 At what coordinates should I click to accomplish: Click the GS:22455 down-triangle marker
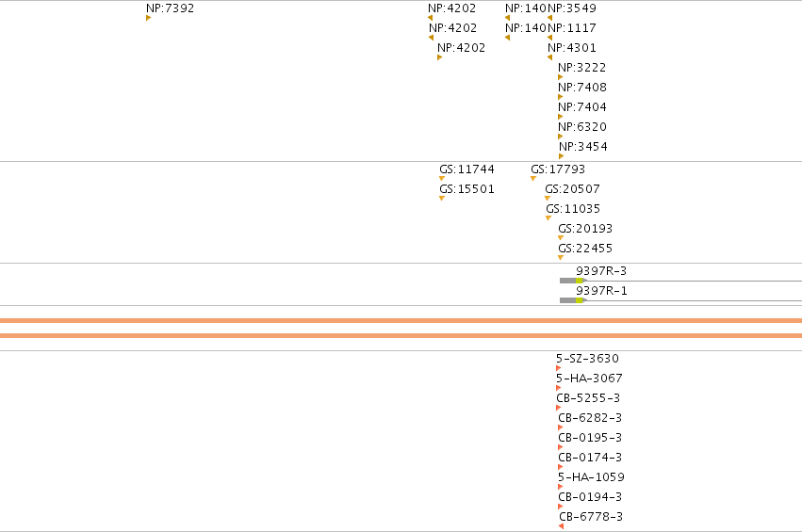pos(561,258)
